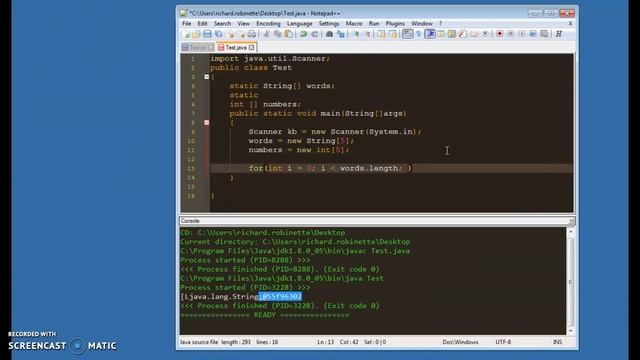The height and width of the screenshot is (360, 640).
Task: Click the X at menu bar's right end
Action: click(x=570, y=24)
